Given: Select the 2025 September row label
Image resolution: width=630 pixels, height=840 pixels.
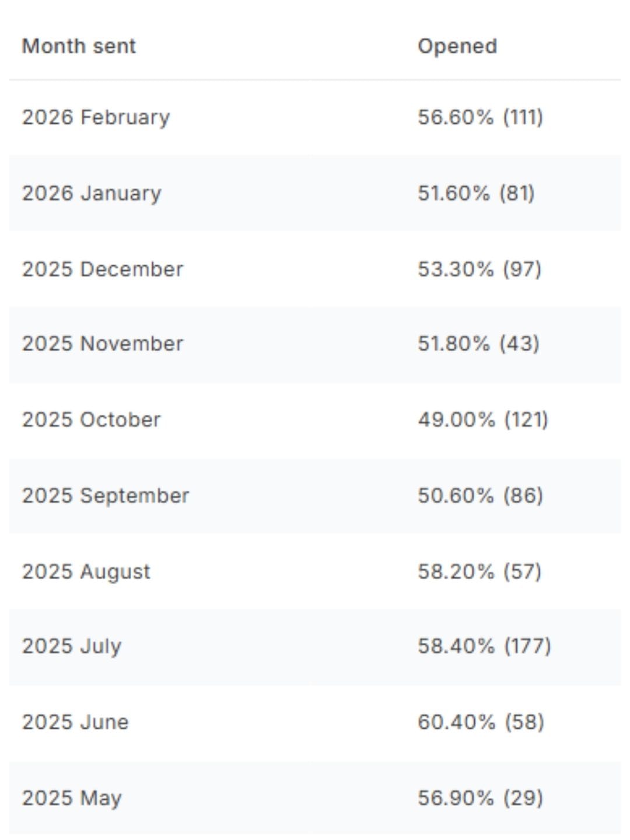Looking at the screenshot, I should coord(106,495).
